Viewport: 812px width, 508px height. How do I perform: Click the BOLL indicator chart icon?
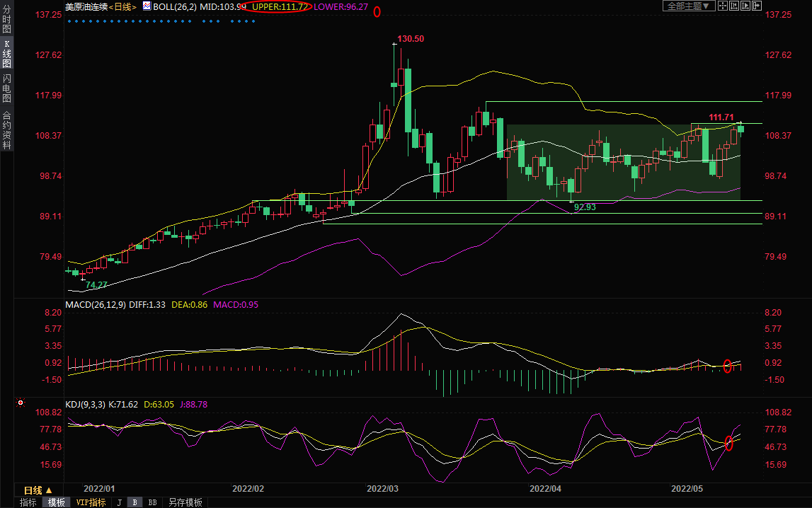tap(147, 6)
